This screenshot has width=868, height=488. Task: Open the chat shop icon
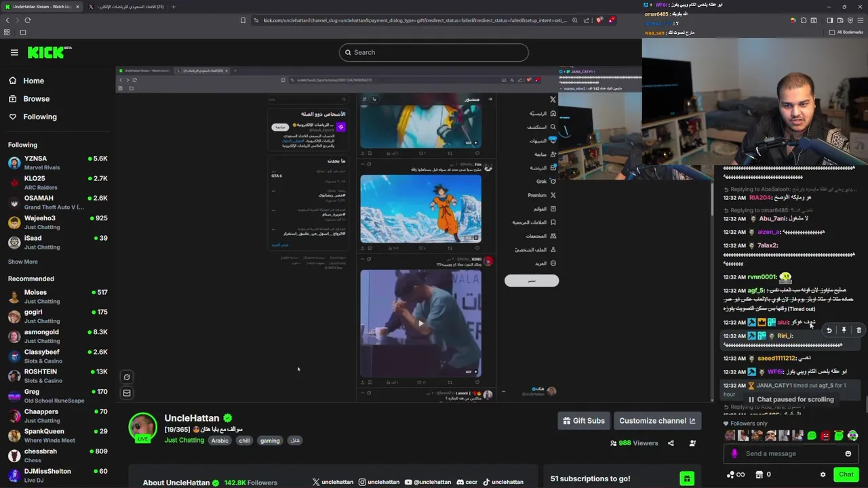pos(759,474)
